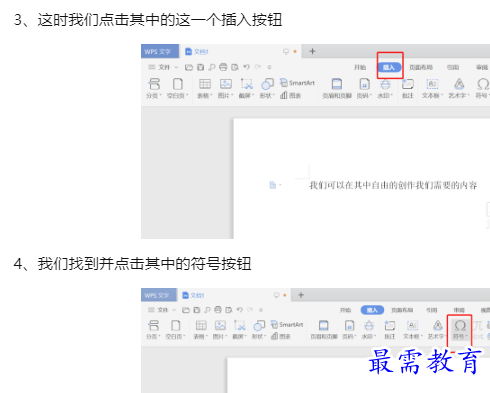Click the export icon after print in step 3 screenshot
This screenshot has width=490, height=393.
pyautogui.click(x=235, y=67)
